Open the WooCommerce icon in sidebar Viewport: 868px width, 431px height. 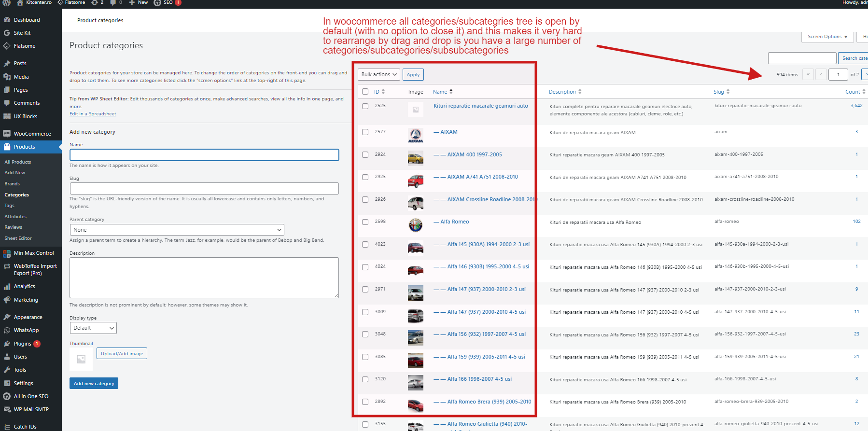click(7, 134)
